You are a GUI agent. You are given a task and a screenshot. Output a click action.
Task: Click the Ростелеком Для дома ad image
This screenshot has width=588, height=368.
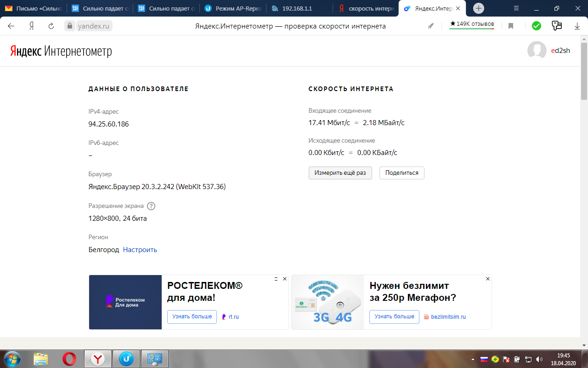(125, 302)
